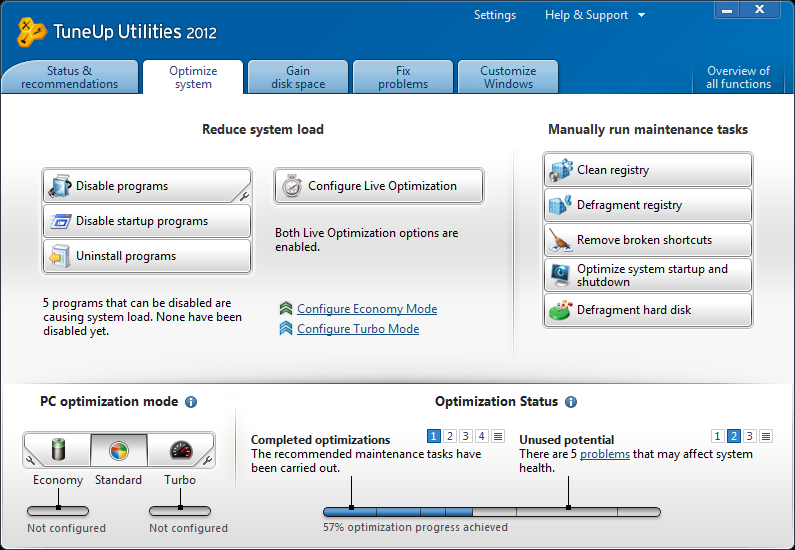The height and width of the screenshot is (550, 795).
Task: Click the wrench icon on Disable programs
Action: (244, 197)
